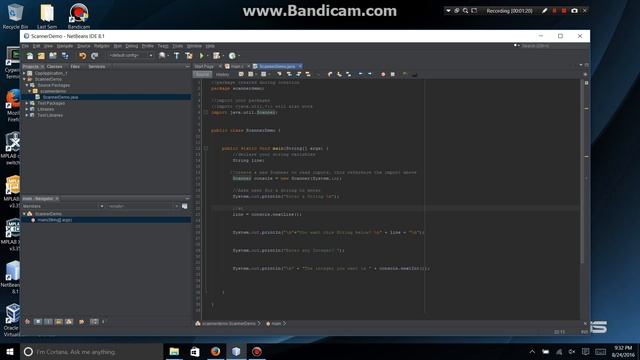Toggle Show Inner Classes navigator filter
The image size is (640, 360).
tap(69, 322)
